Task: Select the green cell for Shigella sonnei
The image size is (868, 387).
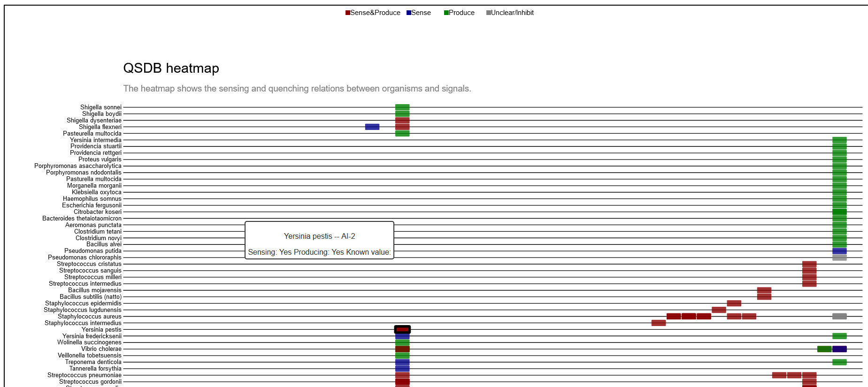Action: tap(402, 107)
